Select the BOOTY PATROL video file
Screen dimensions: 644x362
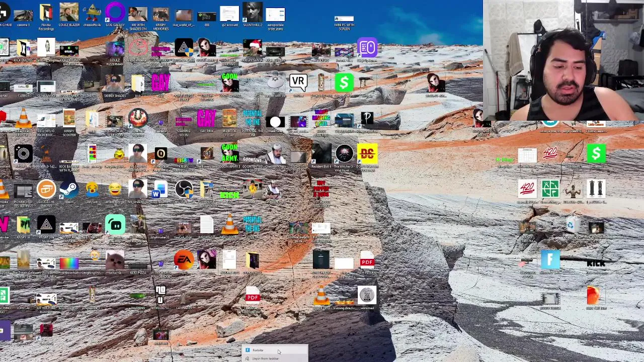tap(550, 299)
